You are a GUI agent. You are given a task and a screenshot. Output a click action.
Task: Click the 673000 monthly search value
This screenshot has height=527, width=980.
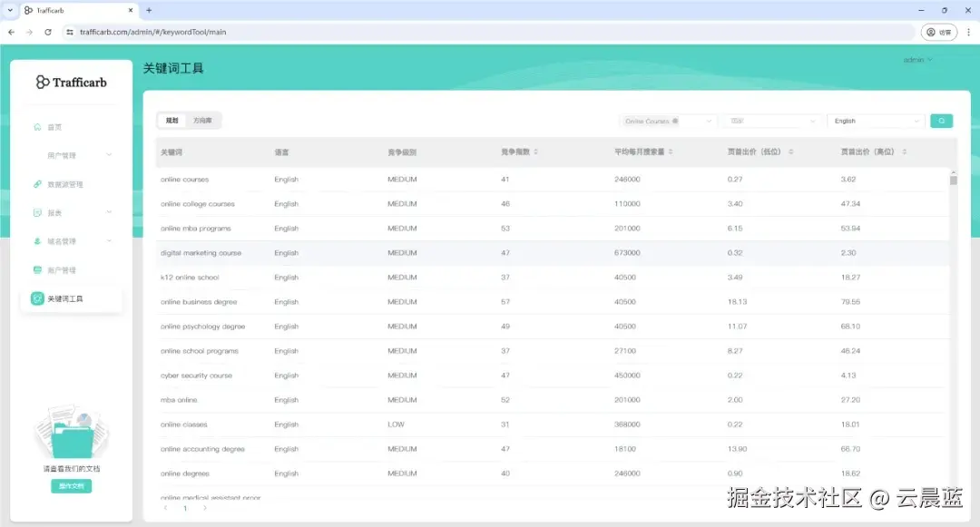tap(627, 253)
